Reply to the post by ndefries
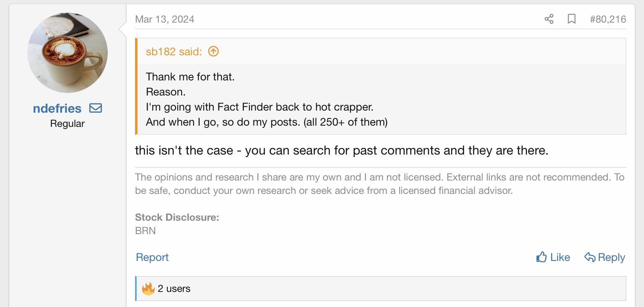 pos(604,257)
